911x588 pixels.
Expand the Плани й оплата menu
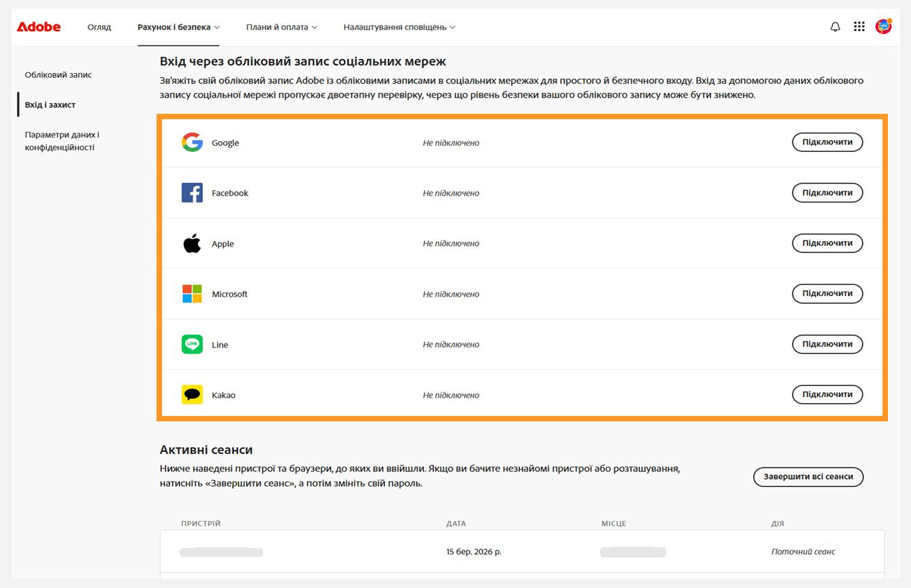tap(282, 27)
